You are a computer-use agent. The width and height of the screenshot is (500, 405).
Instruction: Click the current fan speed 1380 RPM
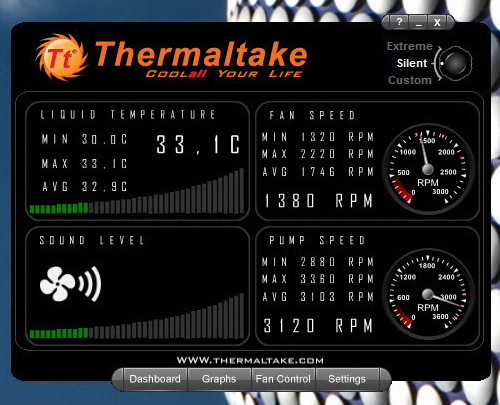point(318,201)
